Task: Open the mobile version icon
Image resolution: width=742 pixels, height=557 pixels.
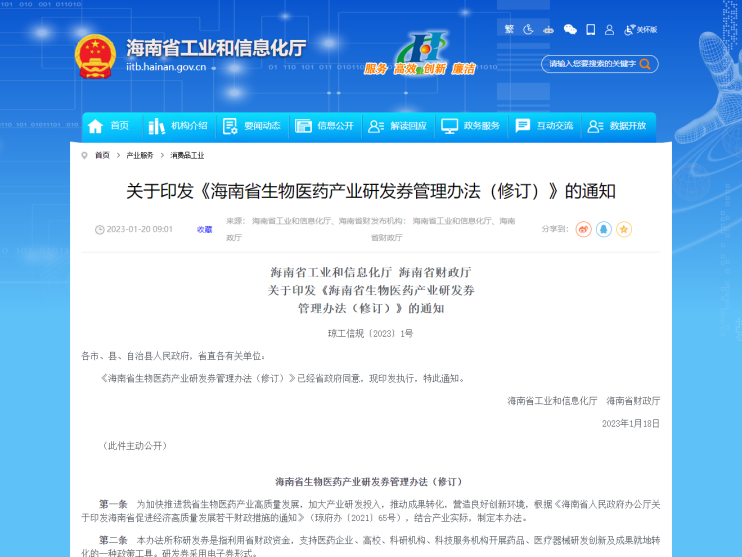Action: pos(591,29)
